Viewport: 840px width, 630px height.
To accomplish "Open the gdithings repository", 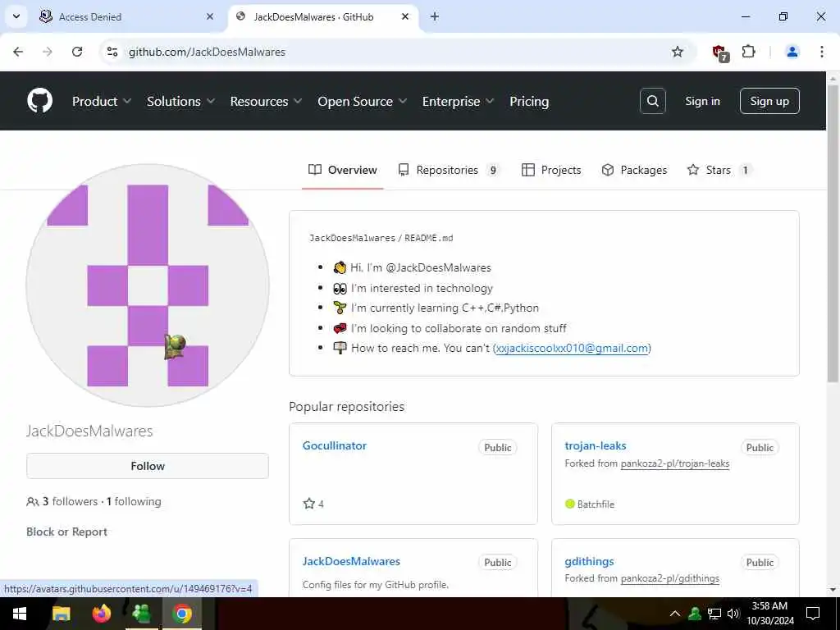I will 589,561.
